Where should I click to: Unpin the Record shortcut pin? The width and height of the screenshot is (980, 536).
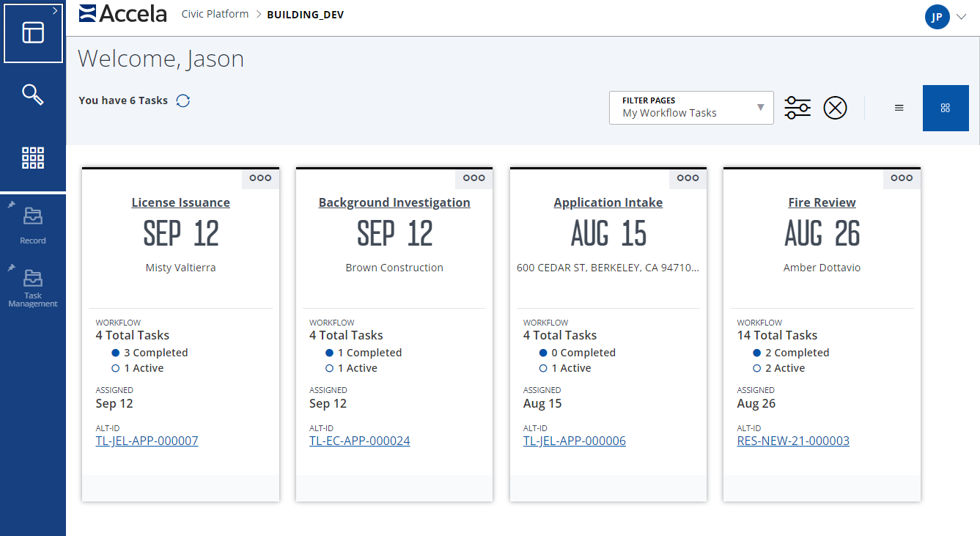(11, 205)
